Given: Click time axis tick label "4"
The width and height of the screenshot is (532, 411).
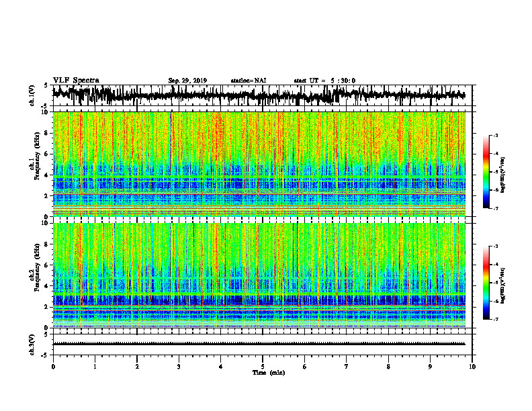Looking at the screenshot, I should (221, 367).
